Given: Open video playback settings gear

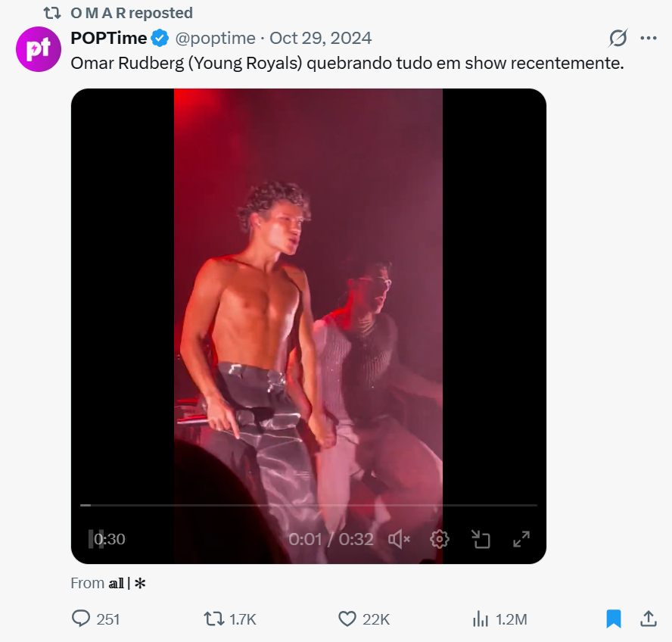Looking at the screenshot, I should coord(440,539).
